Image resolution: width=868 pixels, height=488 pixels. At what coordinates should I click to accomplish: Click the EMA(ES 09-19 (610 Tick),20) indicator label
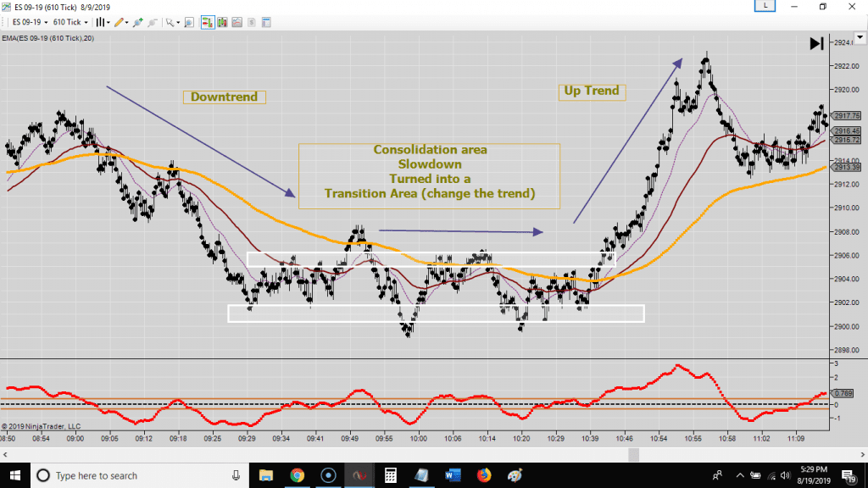48,38
